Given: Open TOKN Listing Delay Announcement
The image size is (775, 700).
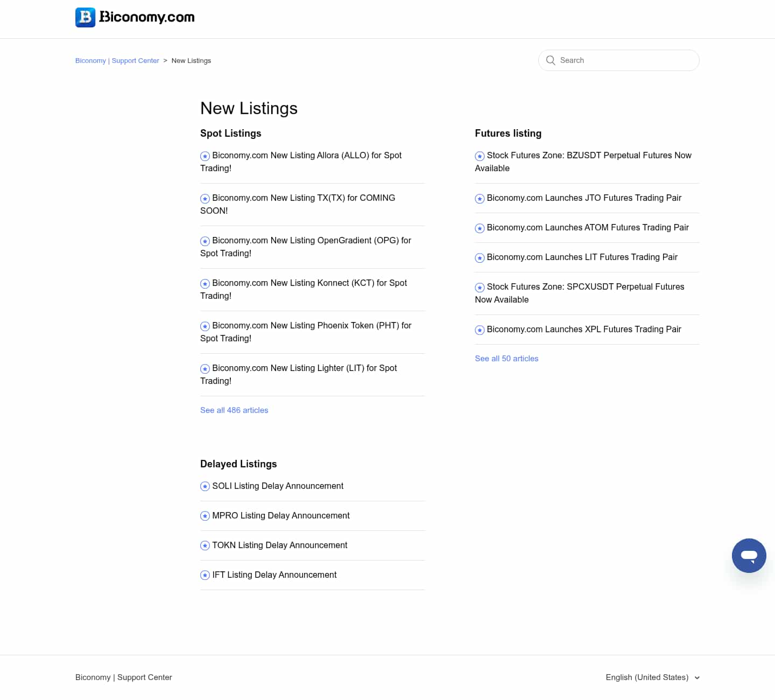Looking at the screenshot, I should (x=280, y=545).
